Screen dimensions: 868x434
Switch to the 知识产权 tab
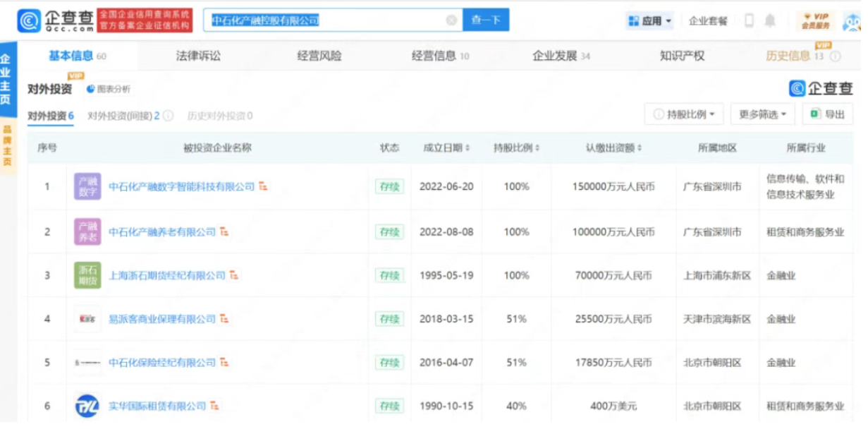pyautogui.click(x=682, y=56)
